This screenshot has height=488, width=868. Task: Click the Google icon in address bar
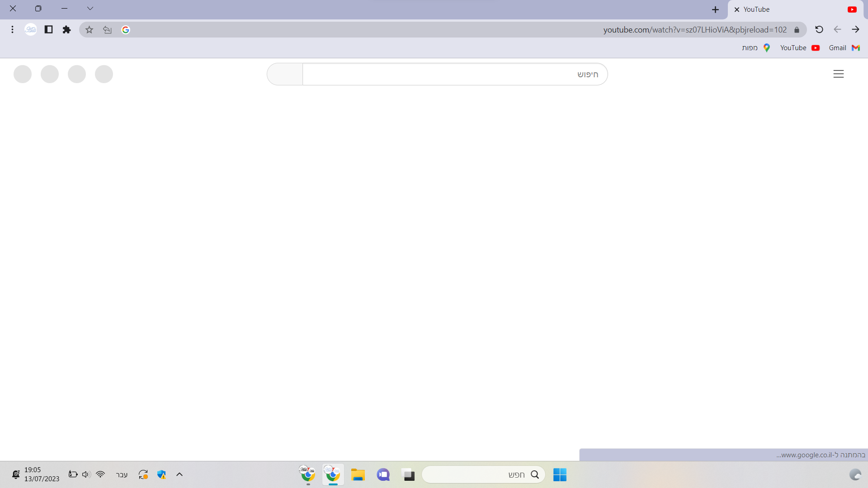126,30
